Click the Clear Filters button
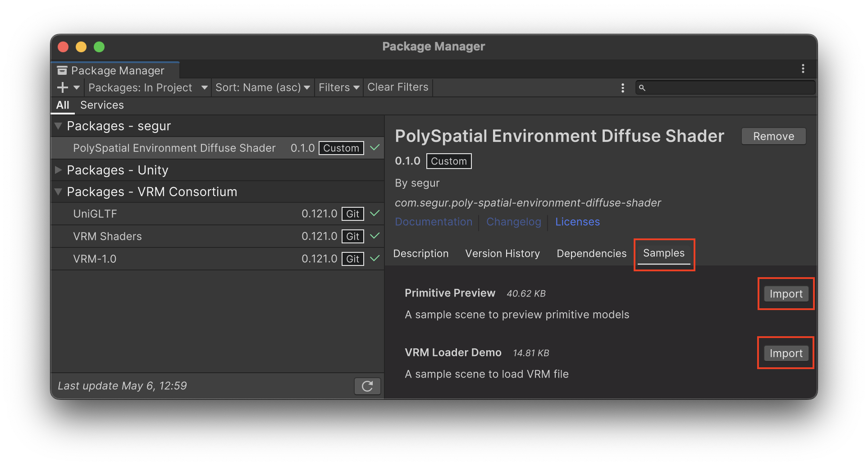 pos(398,87)
